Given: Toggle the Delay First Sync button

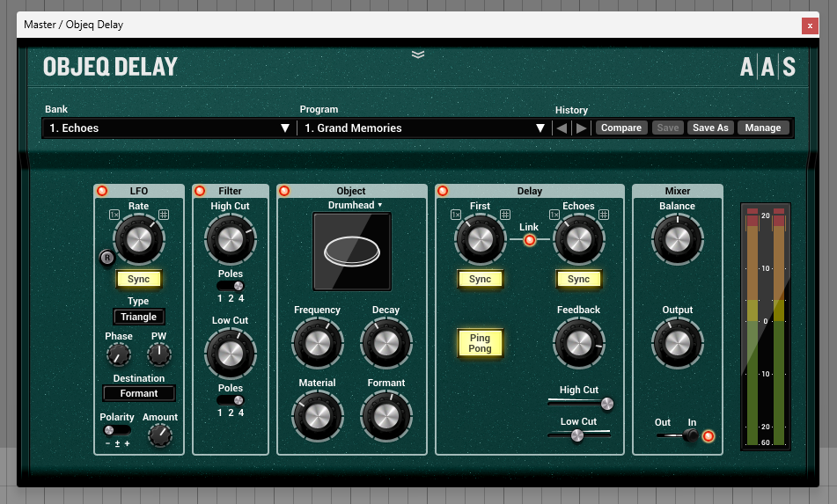Looking at the screenshot, I should tap(480, 279).
